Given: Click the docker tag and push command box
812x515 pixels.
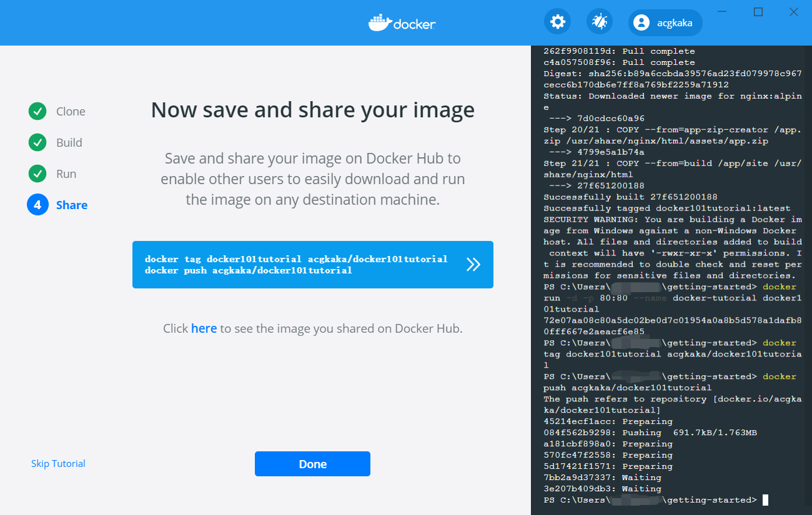Looking at the screenshot, I should point(313,265).
